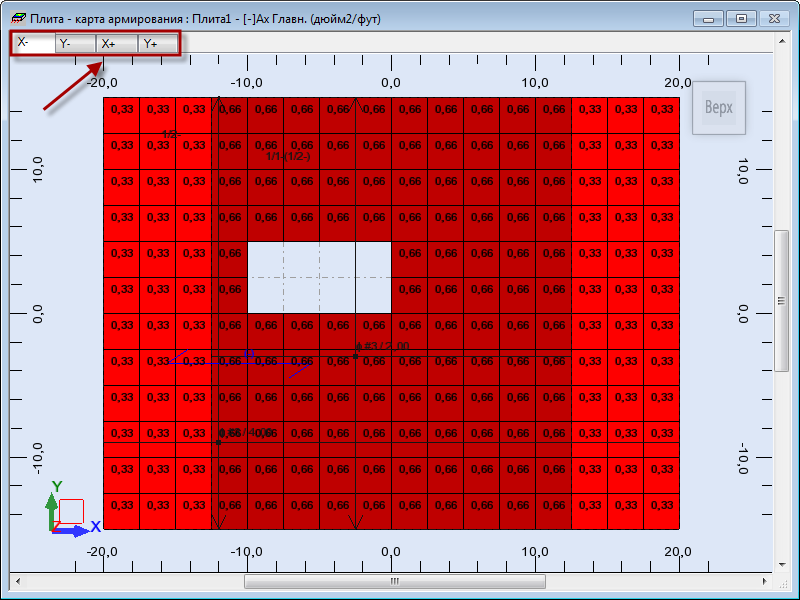
Task: Minimize the Плита window
Action: [708, 19]
